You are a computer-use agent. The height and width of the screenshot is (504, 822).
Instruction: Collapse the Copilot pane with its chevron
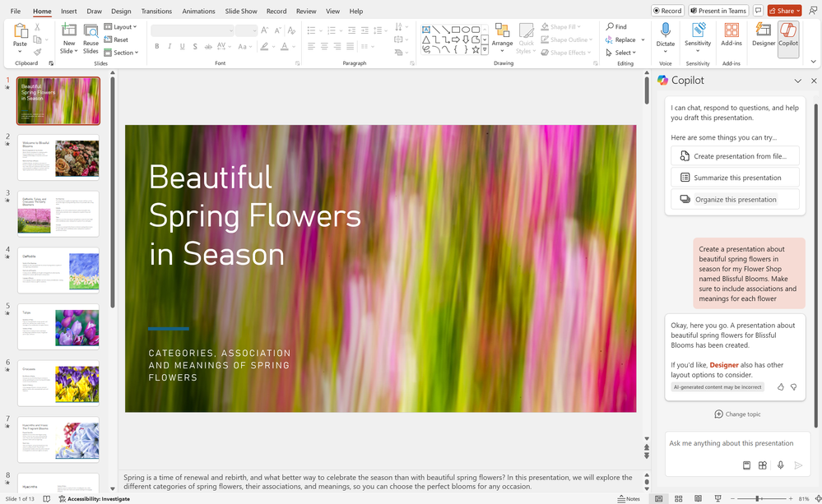tap(797, 80)
